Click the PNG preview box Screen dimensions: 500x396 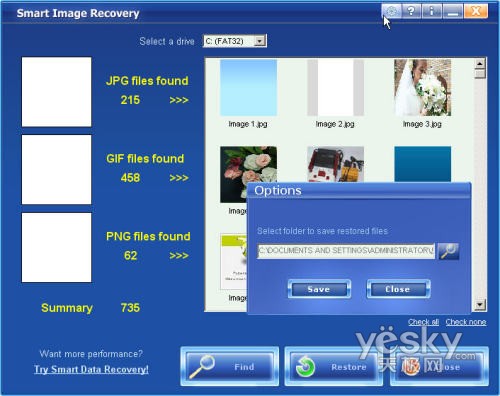(x=56, y=247)
